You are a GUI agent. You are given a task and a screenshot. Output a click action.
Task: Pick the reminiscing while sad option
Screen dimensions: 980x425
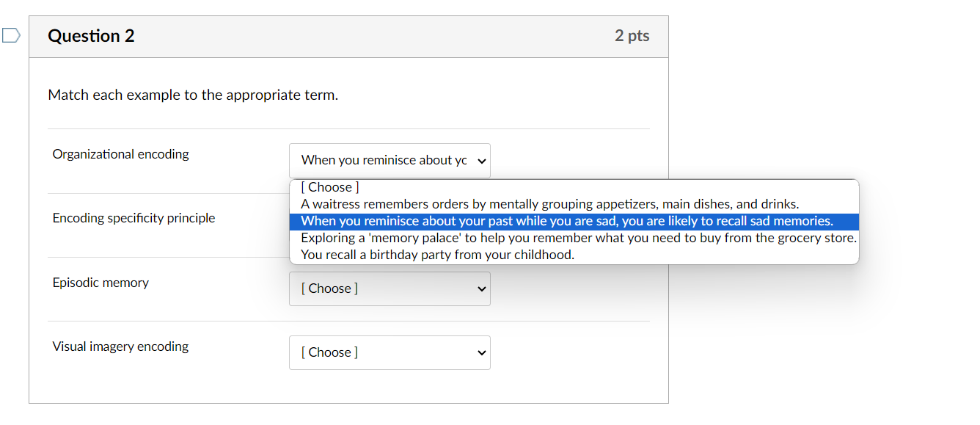pyautogui.click(x=567, y=221)
